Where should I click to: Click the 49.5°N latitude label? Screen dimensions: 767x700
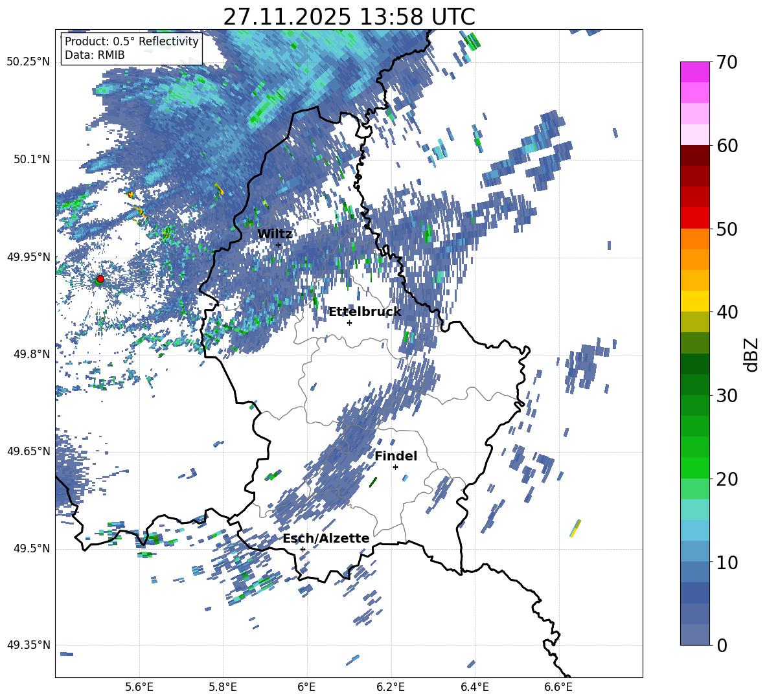tap(32, 548)
